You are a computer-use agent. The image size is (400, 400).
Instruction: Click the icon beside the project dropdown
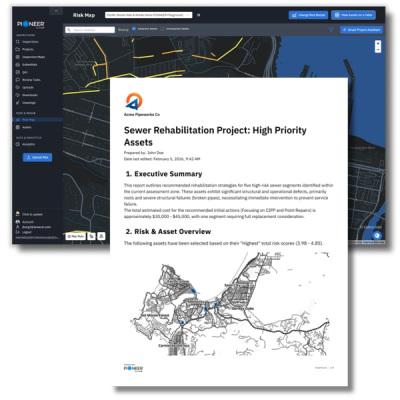click(x=198, y=15)
